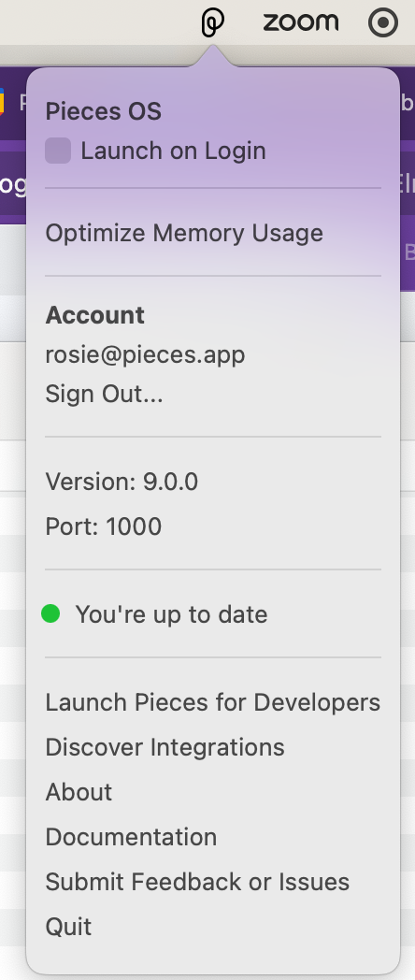Viewport: 415px width, 980px height.
Task: Enable the Launch on Login checkbox
Action: pos(58,151)
